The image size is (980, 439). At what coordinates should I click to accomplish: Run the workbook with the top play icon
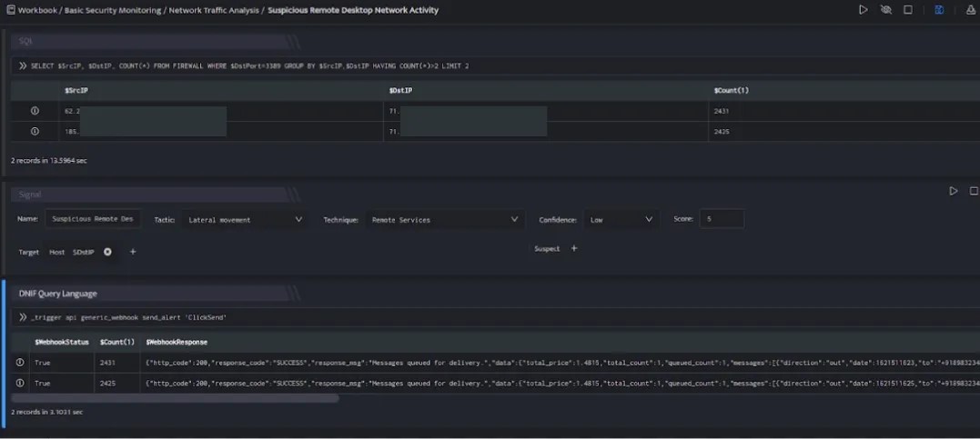864,10
